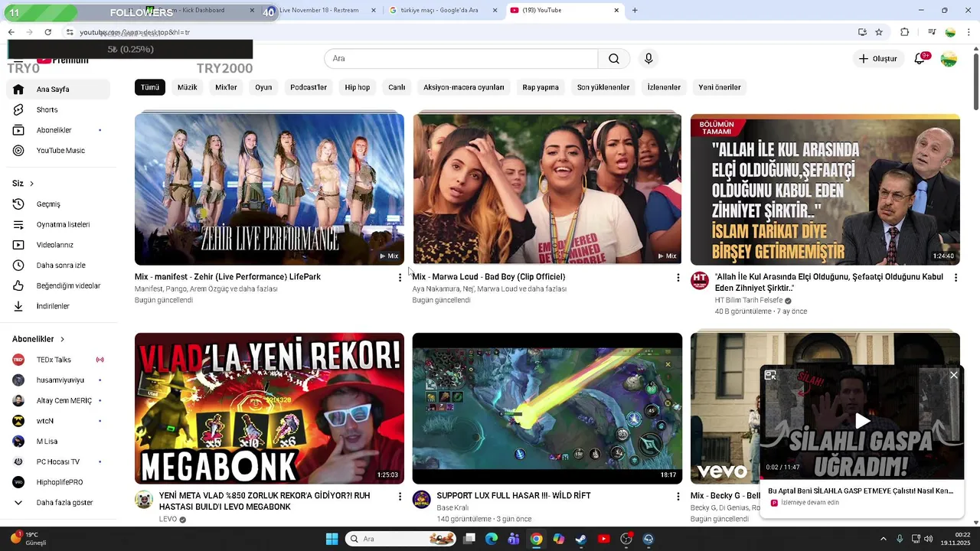Select the Müzik filter chip
The width and height of the screenshot is (980, 551).
188,87
